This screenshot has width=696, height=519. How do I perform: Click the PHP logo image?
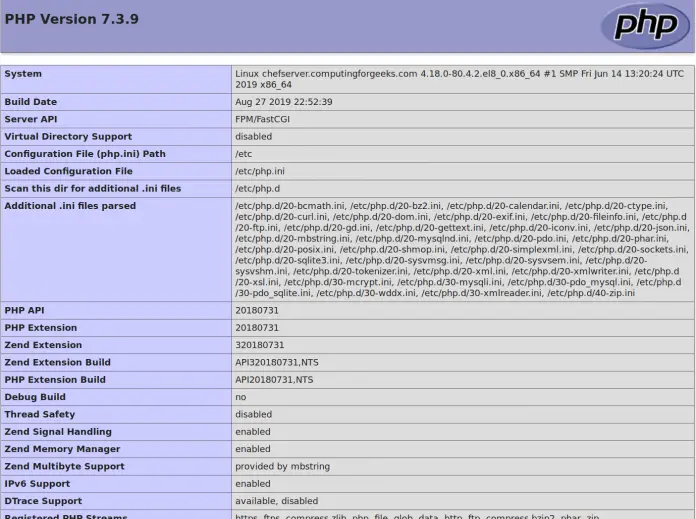(645, 25)
